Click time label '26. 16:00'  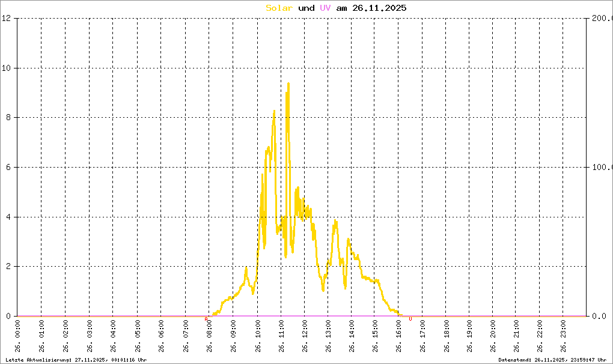click(x=398, y=336)
